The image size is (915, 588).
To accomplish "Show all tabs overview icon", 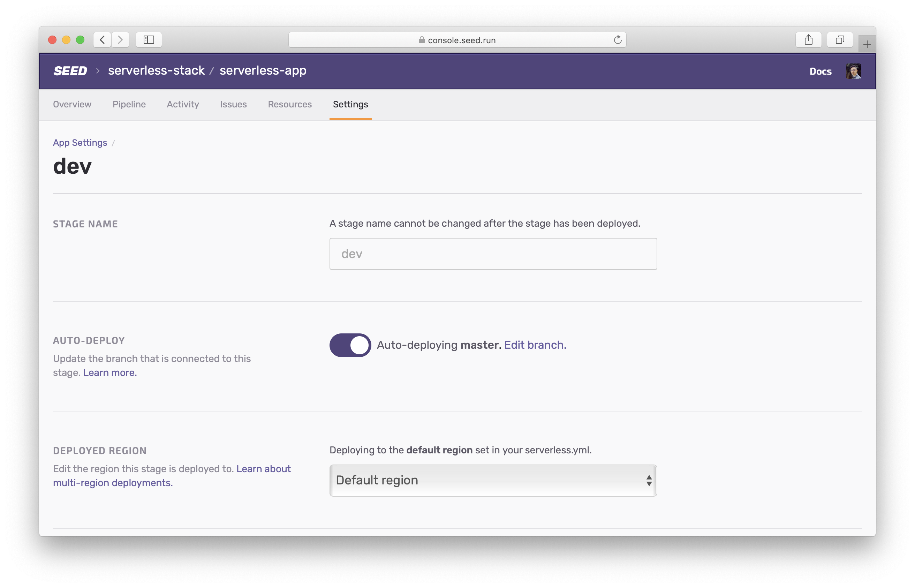I will coord(839,40).
